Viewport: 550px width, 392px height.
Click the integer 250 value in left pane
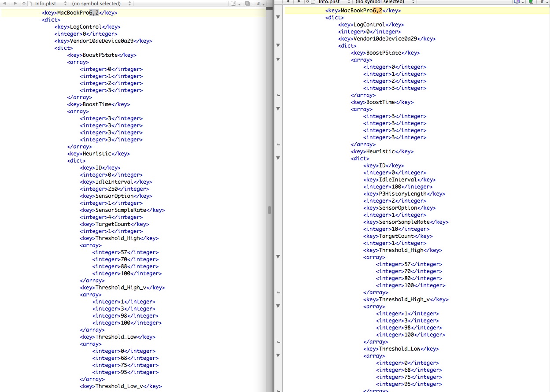pos(114,189)
